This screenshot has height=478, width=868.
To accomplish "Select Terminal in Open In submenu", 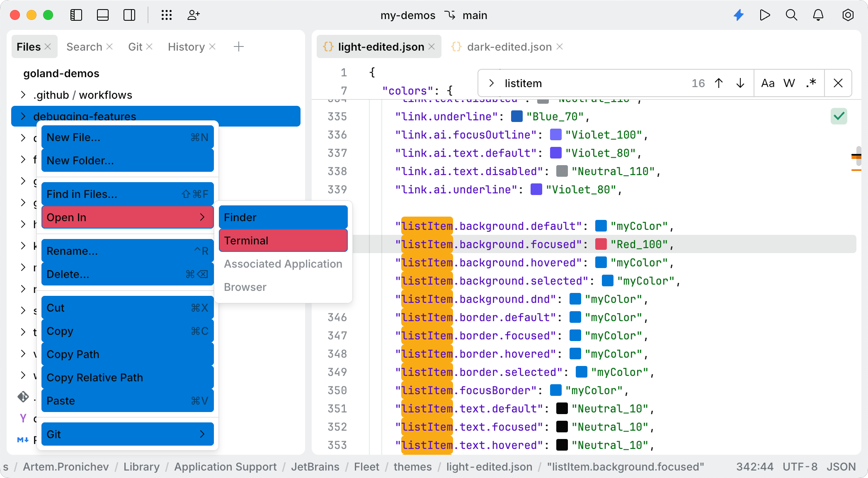I will (283, 241).
